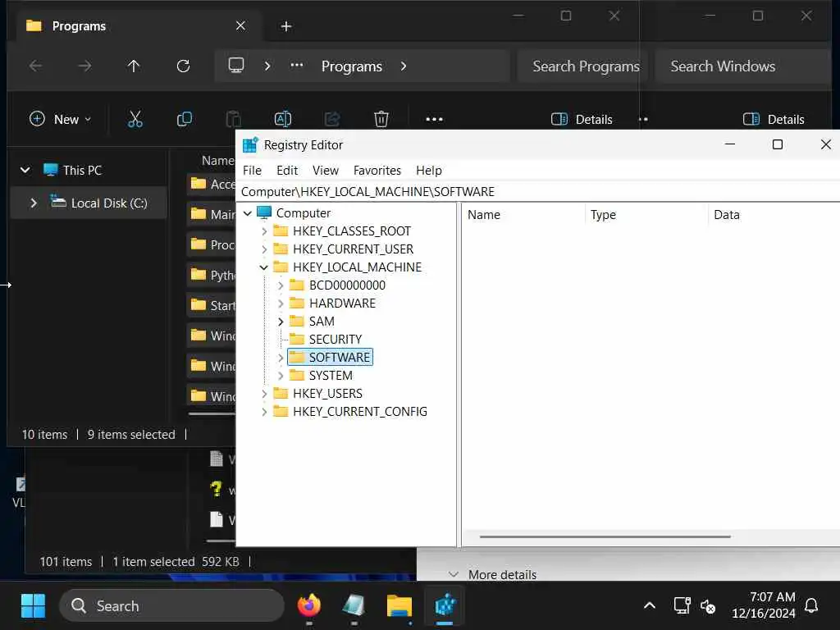Expand HKEY_CLASSES_ROOT in the registry tree
This screenshot has width=840, height=630.
(x=264, y=231)
